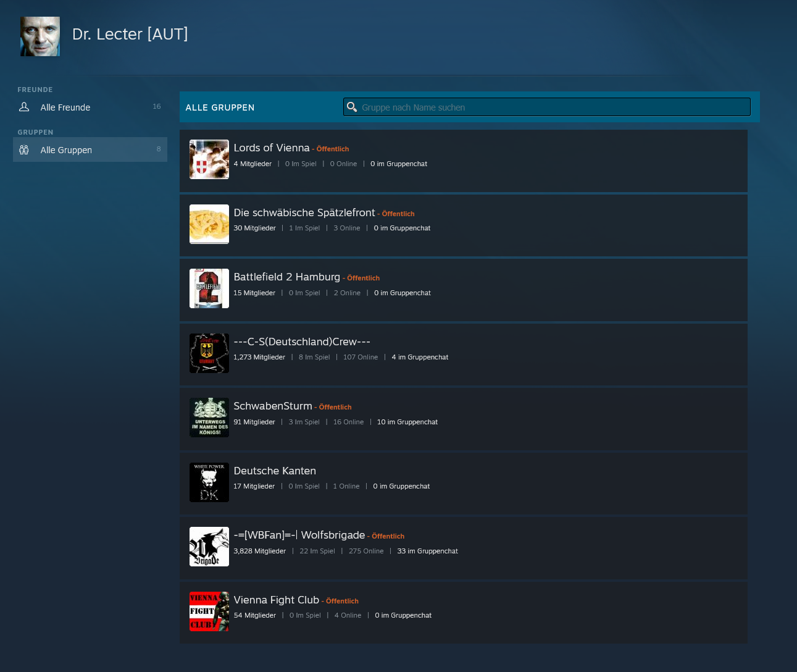The image size is (797, 672).
Task: Click the Battlefield 2 Hamburg group avatar
Action: click(209, 288)
